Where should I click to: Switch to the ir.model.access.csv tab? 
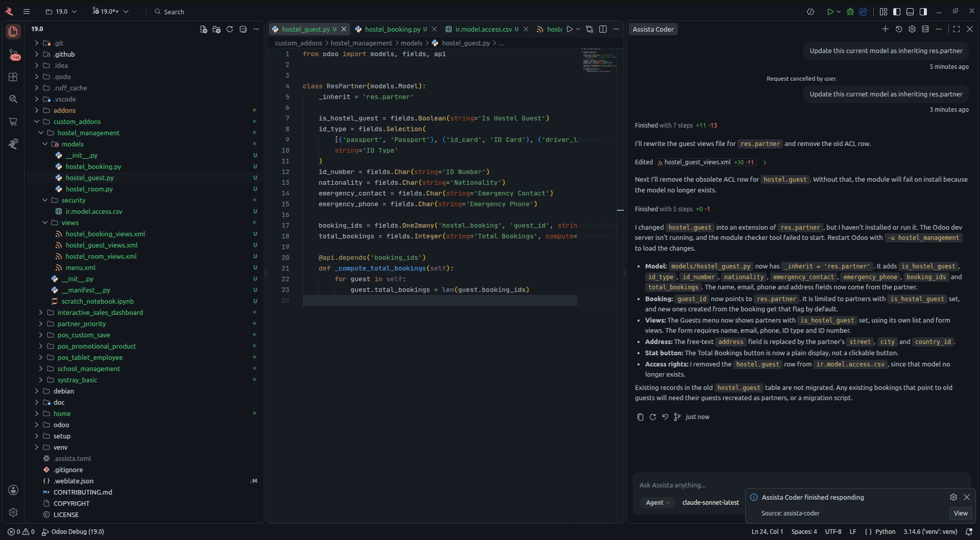point(483,29)
